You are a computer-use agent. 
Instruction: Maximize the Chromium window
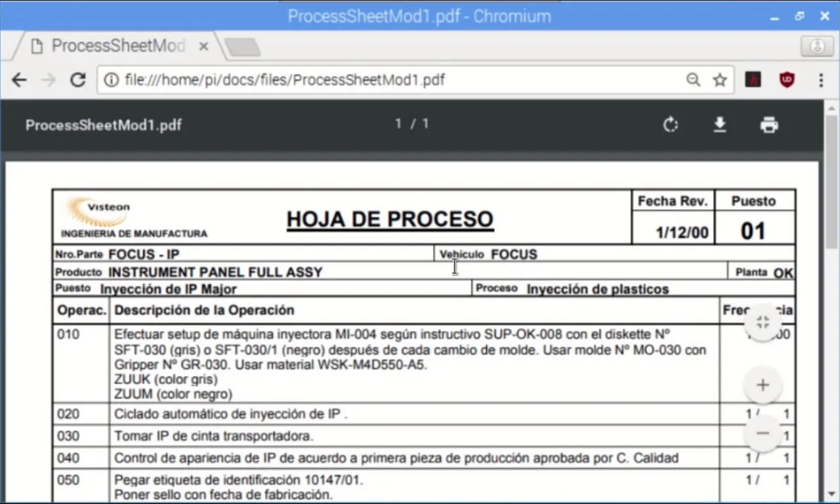tap(799, 16)
